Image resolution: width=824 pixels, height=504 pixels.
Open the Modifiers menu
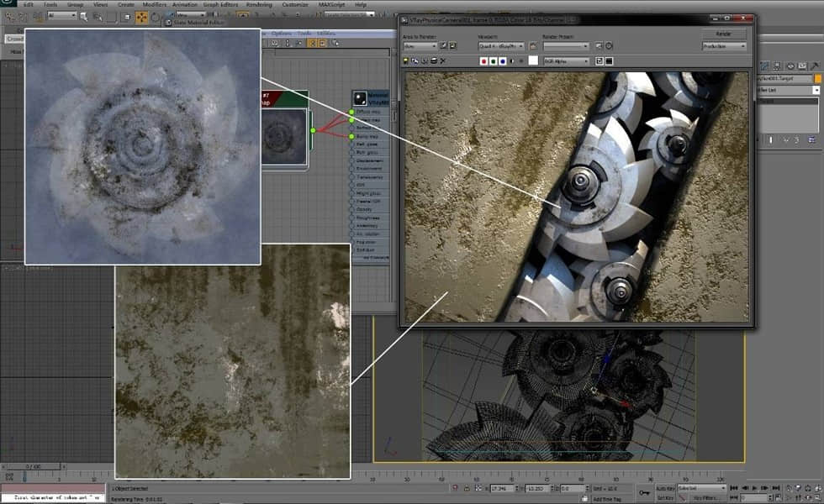(155, 4)
